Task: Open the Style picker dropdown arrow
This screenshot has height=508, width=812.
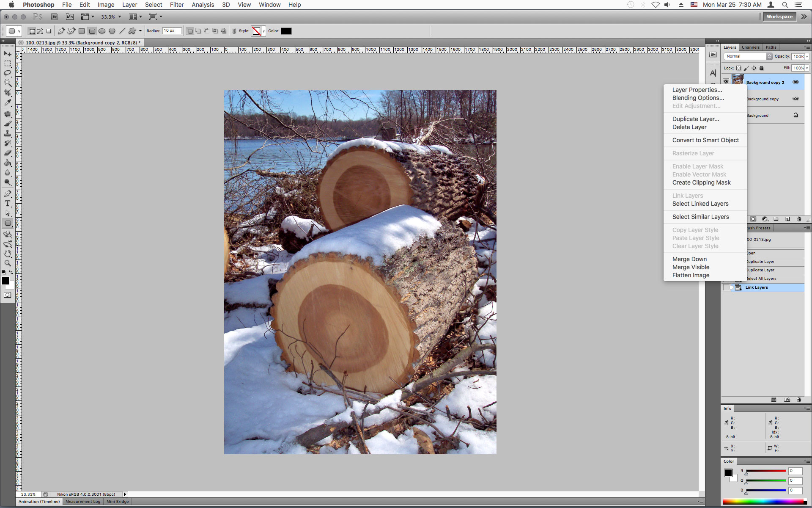Action: [x=263, y=31]
